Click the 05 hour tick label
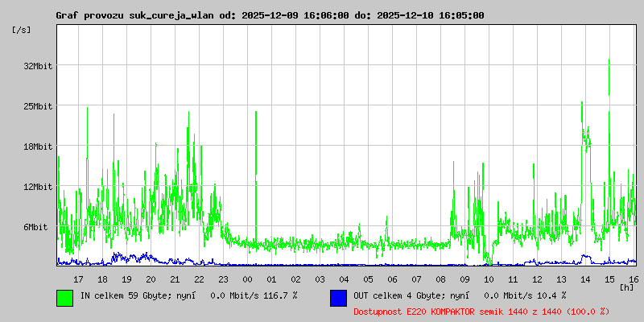This screenshot has width=644, height=322. point(368,279)
